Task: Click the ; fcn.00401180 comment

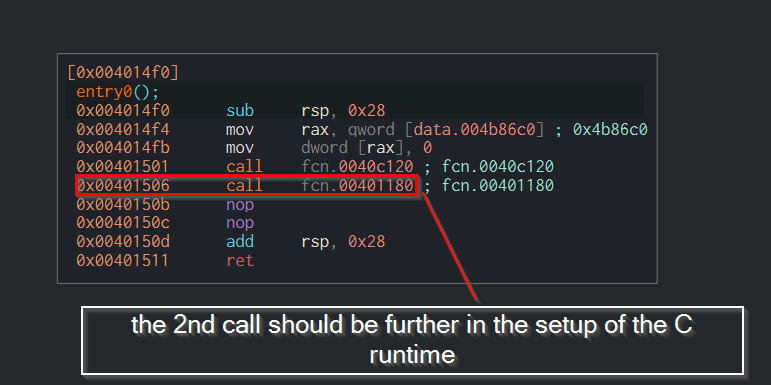Action: click(x=489, y=185)
